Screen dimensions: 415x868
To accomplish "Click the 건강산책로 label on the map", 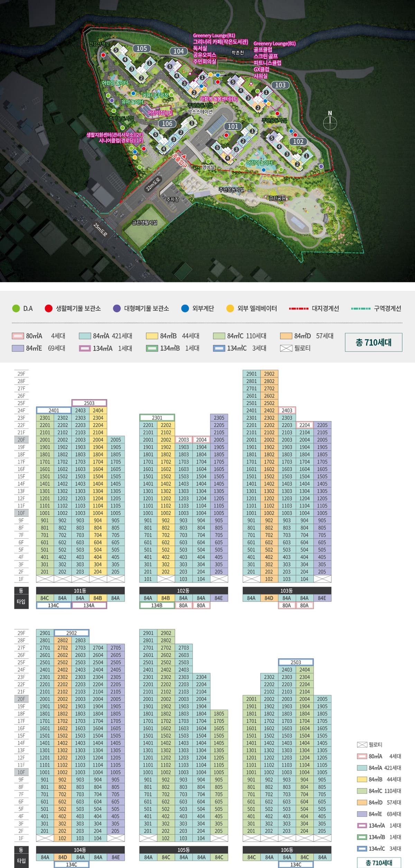I will [99, 44].
